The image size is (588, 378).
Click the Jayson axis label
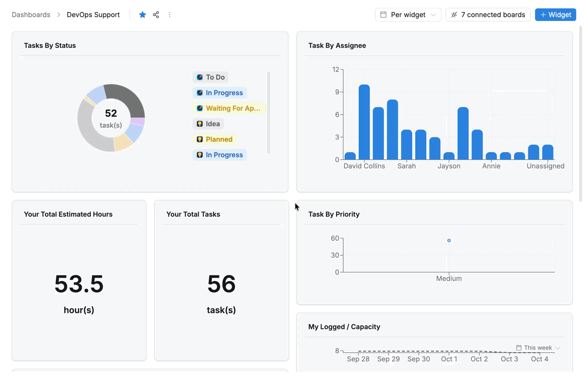coord(449,166)
